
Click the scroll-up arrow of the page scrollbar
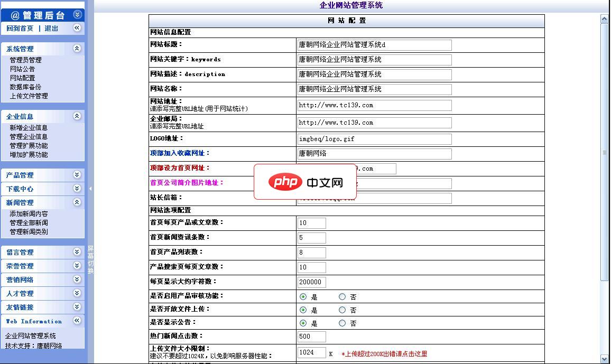pyautogui.click(x=604, y=19)
